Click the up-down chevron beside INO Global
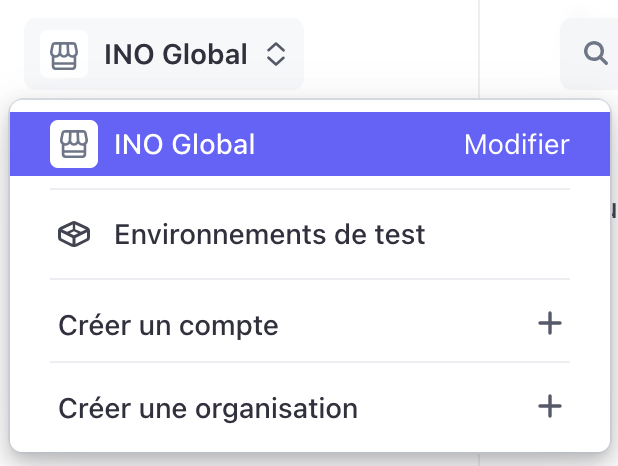618x466 pixels. pyautogui.click(x=276, y=54)
